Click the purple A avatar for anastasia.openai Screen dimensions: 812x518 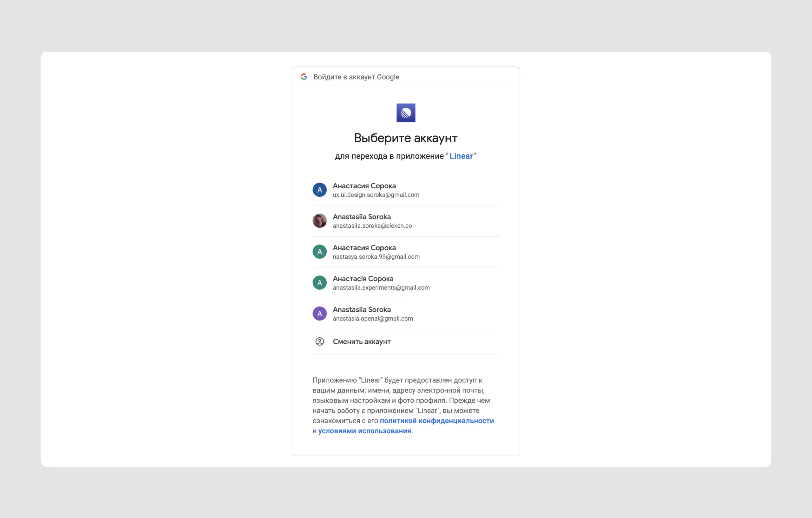pyautogui.click(x=319, y=314)
